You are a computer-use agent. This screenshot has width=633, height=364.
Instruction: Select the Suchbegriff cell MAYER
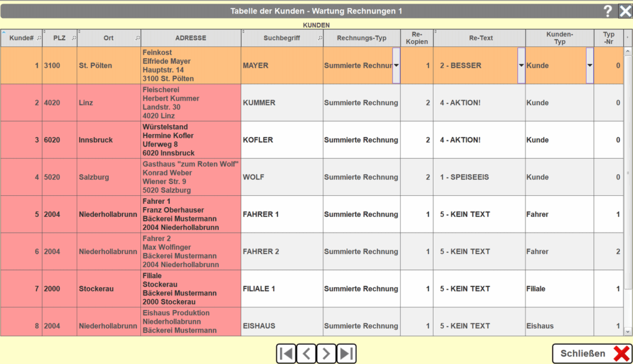pyautogui.click(x=282, y=66)
